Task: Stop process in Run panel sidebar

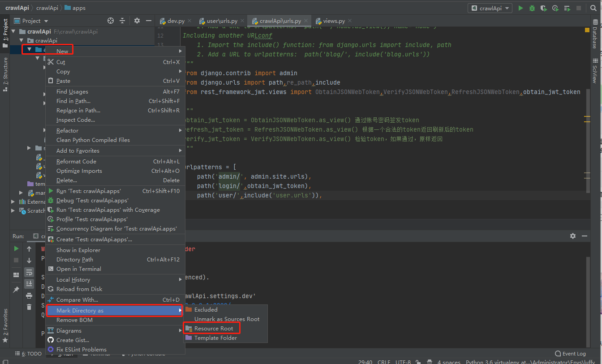Action: point(16,260)
